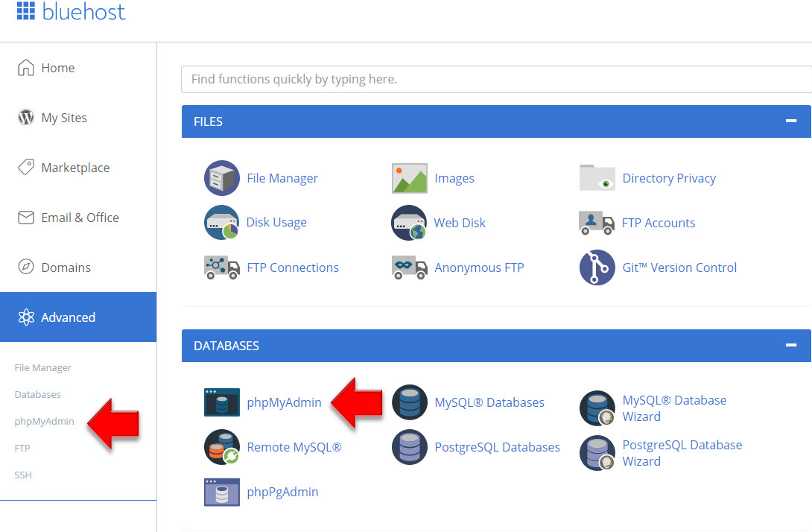Click the PostgreSQL Database Wizard icon

[597, 453]
